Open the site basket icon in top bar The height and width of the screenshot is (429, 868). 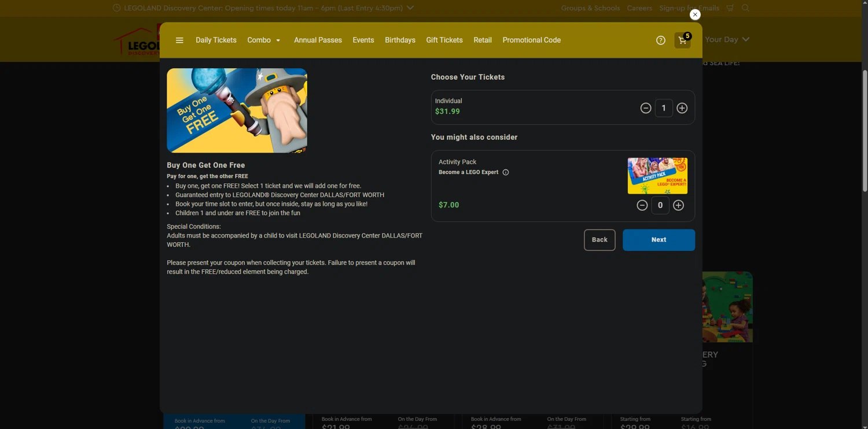(730, 8)
